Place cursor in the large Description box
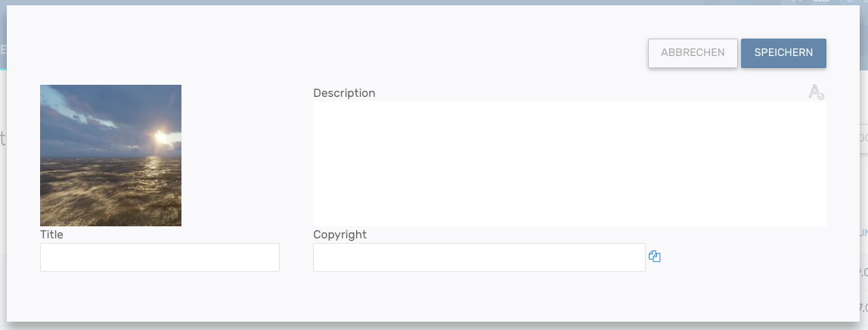This screenshot has width=868, height=330. point(569,163)
